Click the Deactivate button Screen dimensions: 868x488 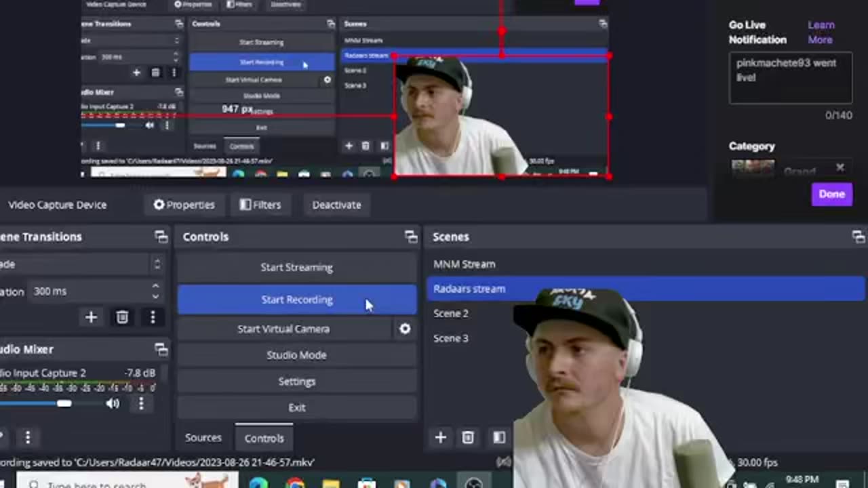pos(336,205)
